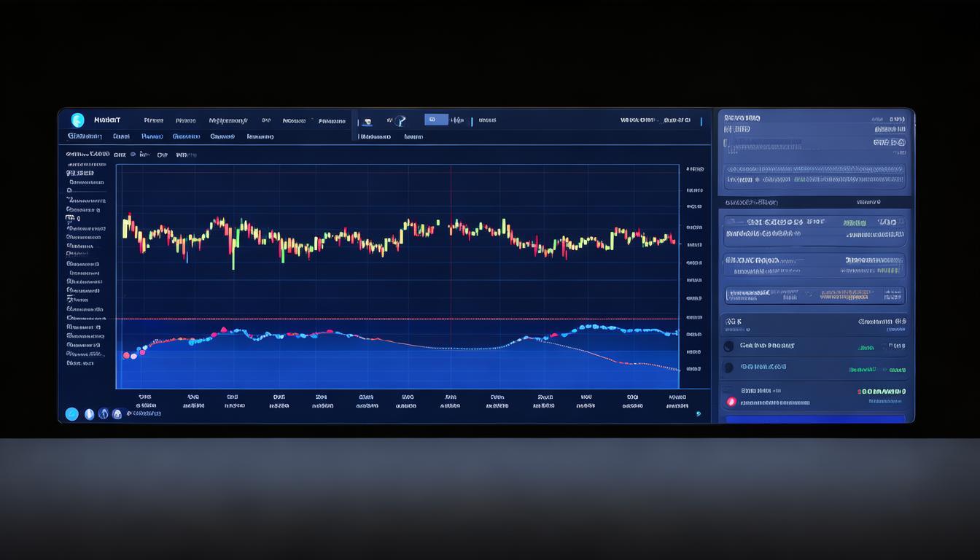Click the round cyan logo in top-left corner
The image size is (980, 560).
coord(77,120)
